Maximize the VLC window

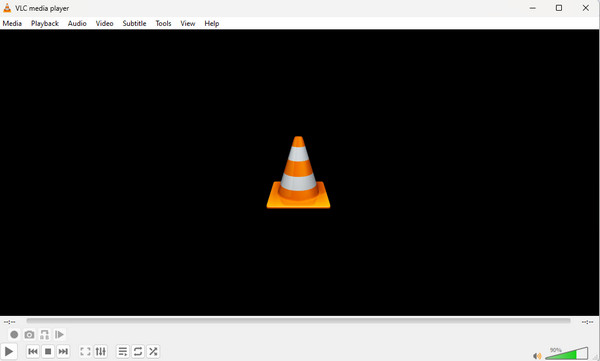tap(559, 8)
